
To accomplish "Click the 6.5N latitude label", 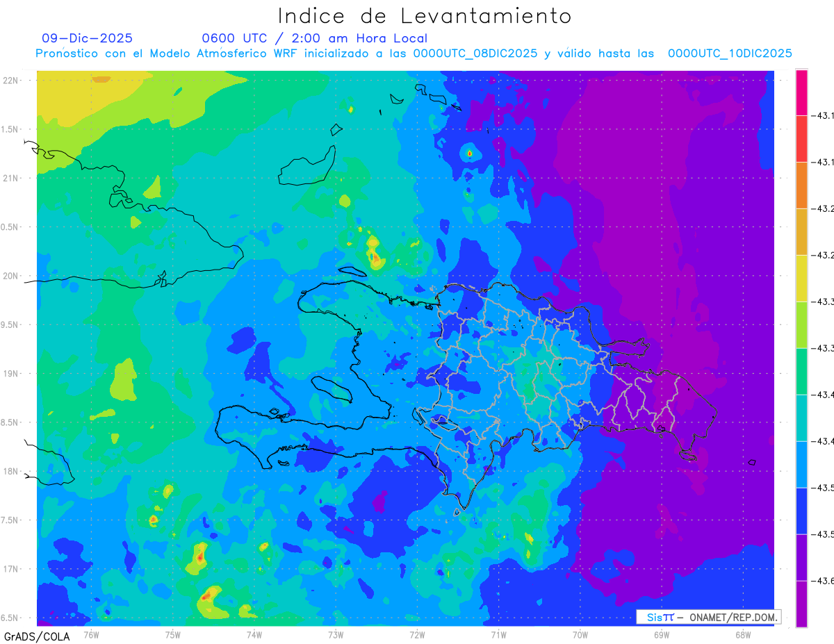I will click(x=10, y=618).
